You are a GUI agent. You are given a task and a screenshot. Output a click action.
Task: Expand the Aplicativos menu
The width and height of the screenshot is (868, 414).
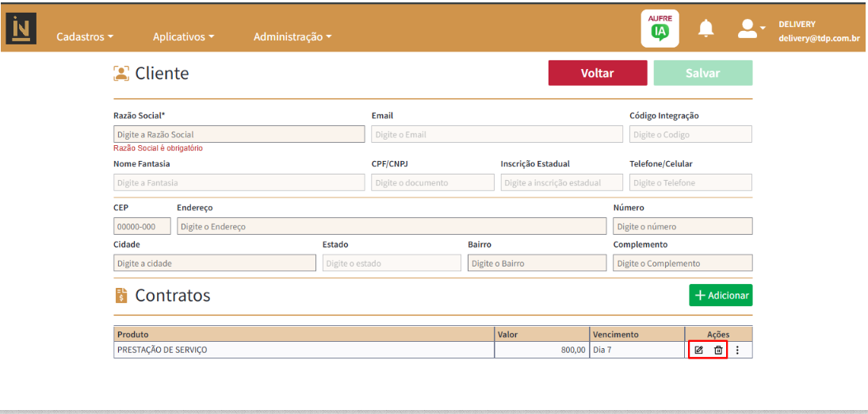tap(183, 36)
